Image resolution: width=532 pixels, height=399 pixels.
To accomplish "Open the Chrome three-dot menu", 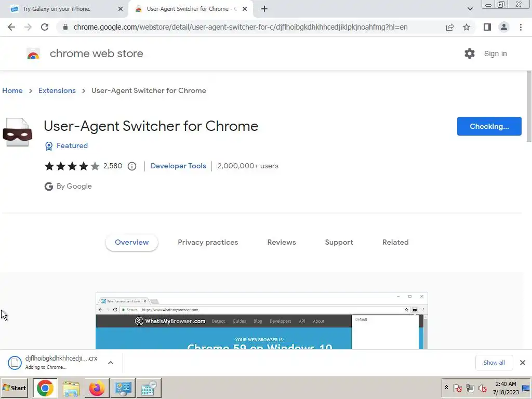I will [521, 27].
